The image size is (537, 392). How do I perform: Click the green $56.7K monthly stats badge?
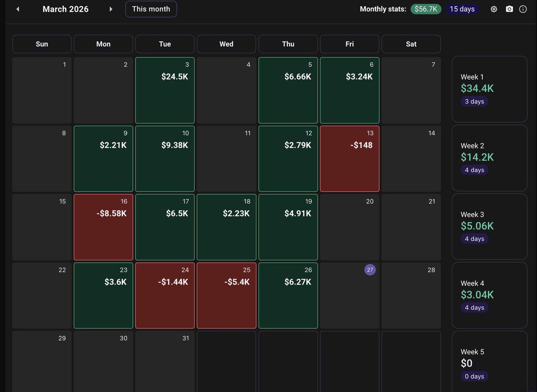click(x=426, y=9)
